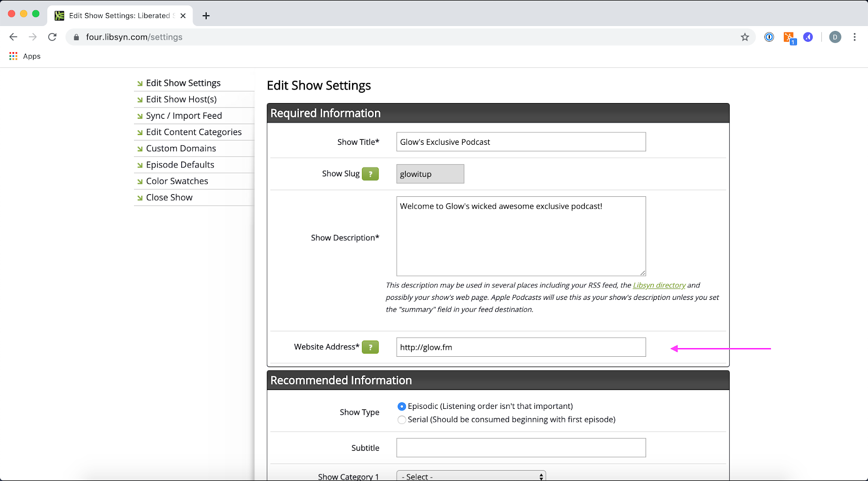Bookmark page using the star icon
Screen dimensions: 868x481
(x=745, y=37)
